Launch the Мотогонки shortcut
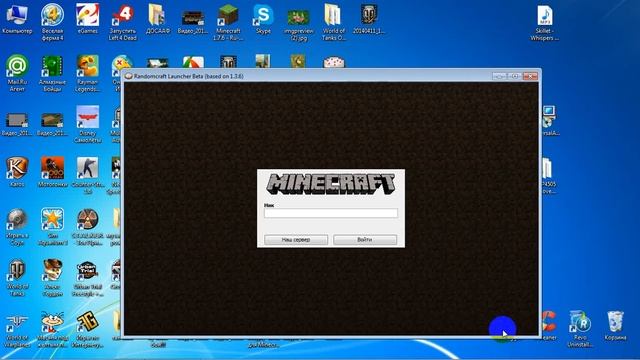 pos(52,172)
